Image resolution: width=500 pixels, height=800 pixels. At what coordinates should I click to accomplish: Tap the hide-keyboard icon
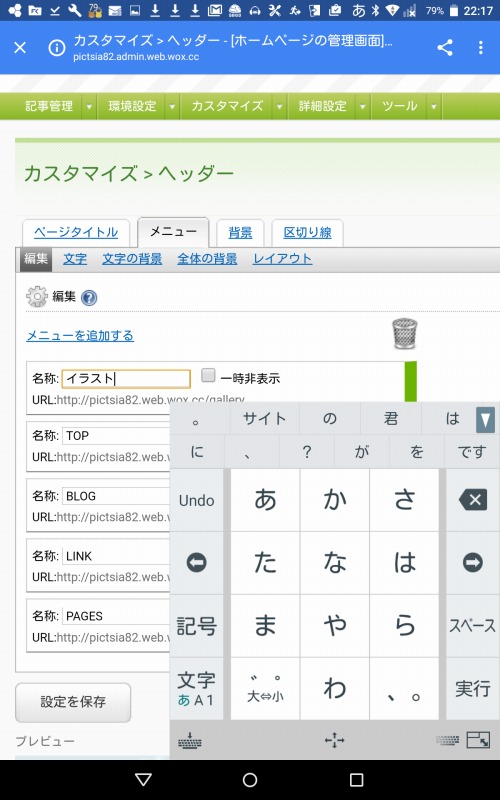tap(190, 740)
